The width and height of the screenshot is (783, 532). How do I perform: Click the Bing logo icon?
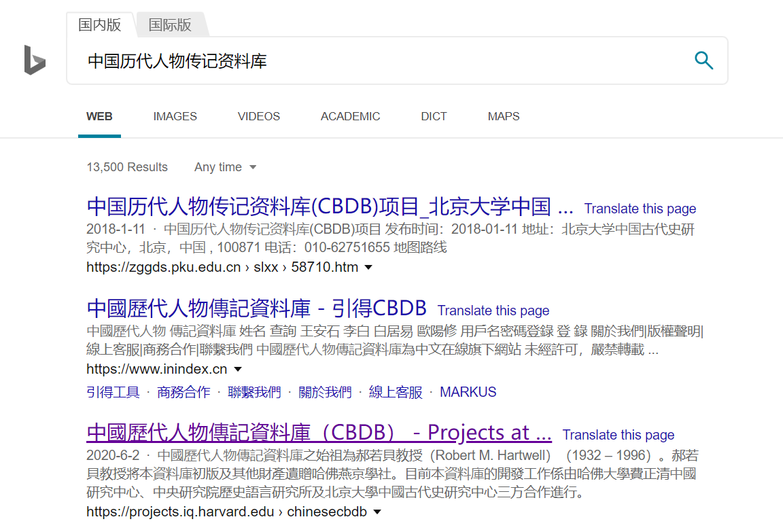(x=35, y=60)
